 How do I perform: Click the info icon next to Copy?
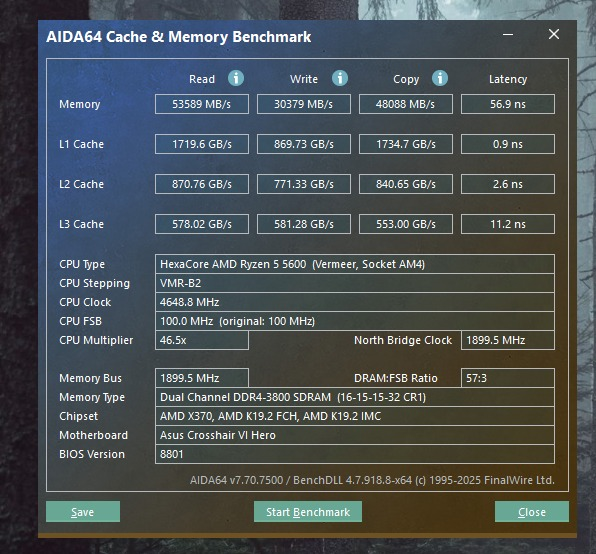440,78
